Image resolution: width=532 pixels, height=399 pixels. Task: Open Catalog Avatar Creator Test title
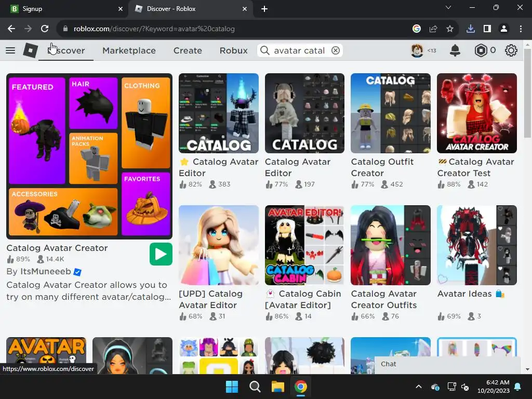point(476,168)
